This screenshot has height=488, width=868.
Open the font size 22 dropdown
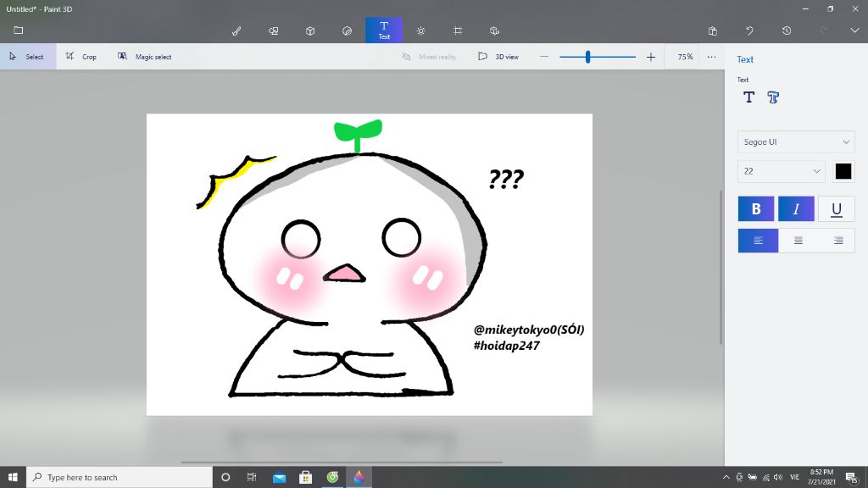tap(781, 171)
